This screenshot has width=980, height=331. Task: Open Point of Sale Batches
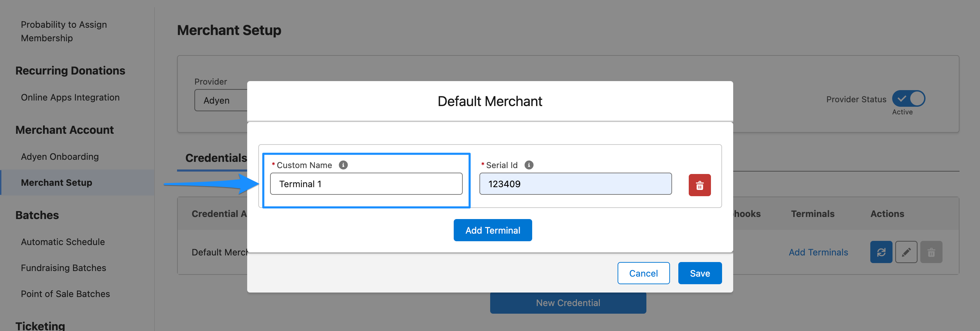[65, 293]
